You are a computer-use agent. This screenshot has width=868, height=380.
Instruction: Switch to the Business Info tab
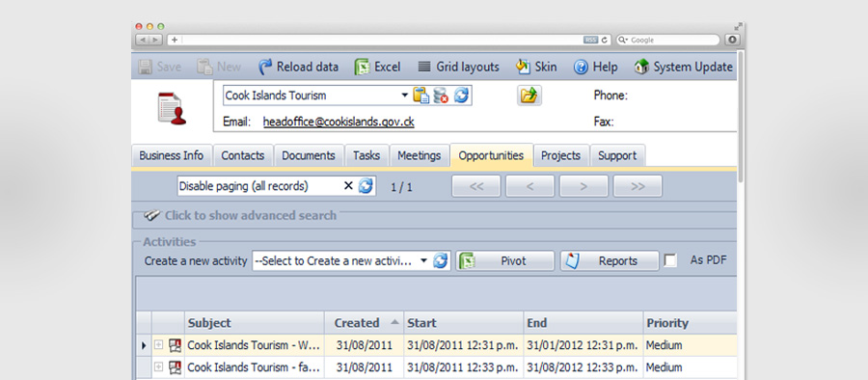[x=172, y=155]
